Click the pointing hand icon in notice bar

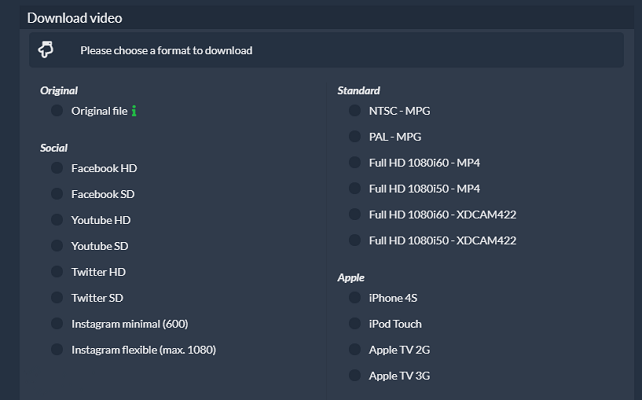pos(46,50)
